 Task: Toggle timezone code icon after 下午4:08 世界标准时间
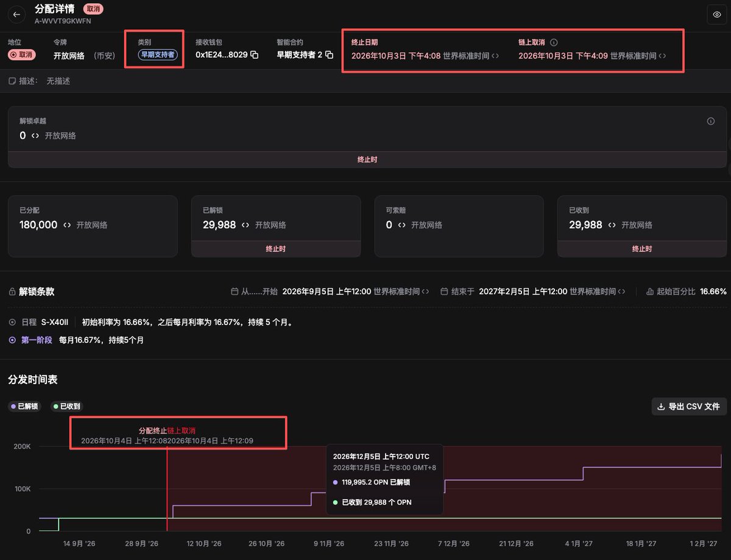(495, 56)
